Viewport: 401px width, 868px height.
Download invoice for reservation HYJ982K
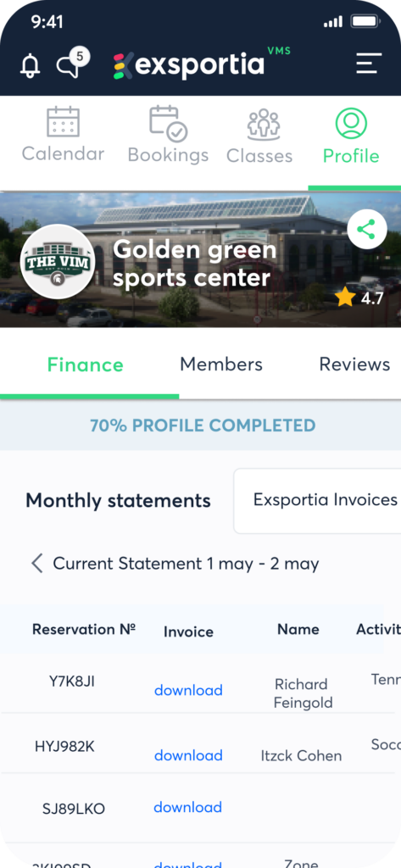(188, 755)
